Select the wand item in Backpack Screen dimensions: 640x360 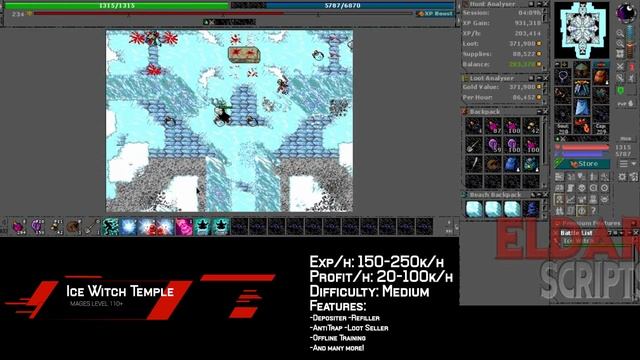(474, 164)
